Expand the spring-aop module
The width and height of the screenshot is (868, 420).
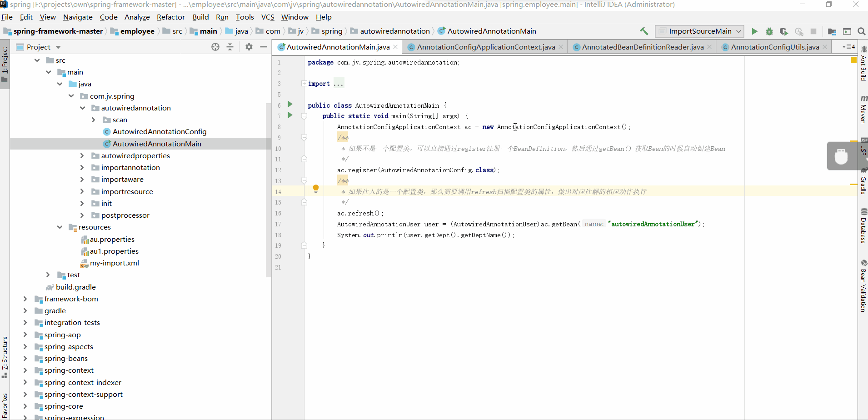[x=25, y=335]
